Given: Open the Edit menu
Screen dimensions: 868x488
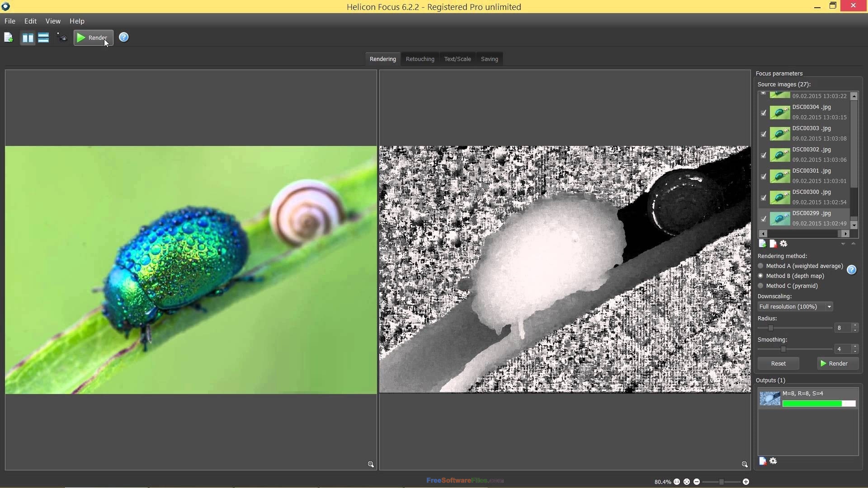Looking at the screenshot, I should [x=30, y=21].
